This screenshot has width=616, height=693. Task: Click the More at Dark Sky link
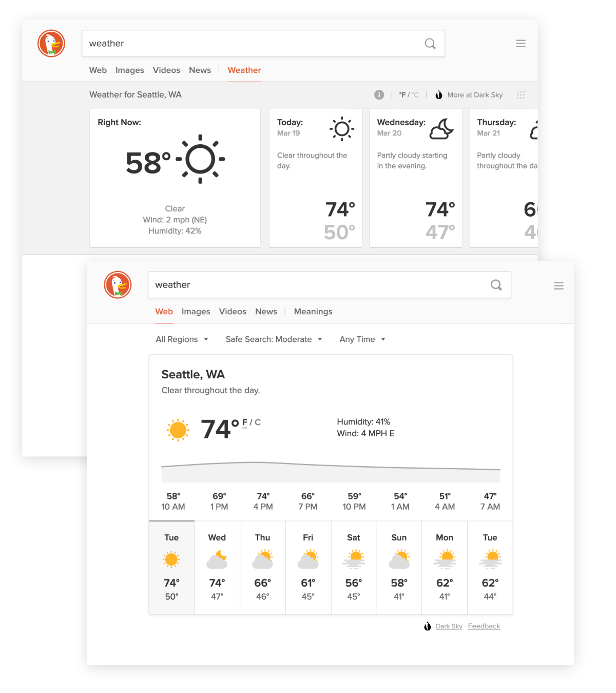point(475,95)
